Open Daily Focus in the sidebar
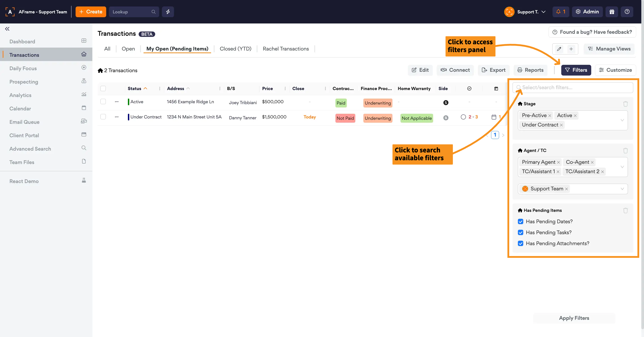The image size is (644, 337). click(23, 68)
